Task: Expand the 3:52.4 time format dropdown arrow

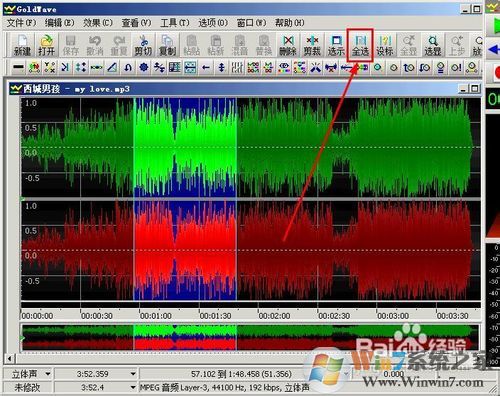Action: [x=133, y=387]
